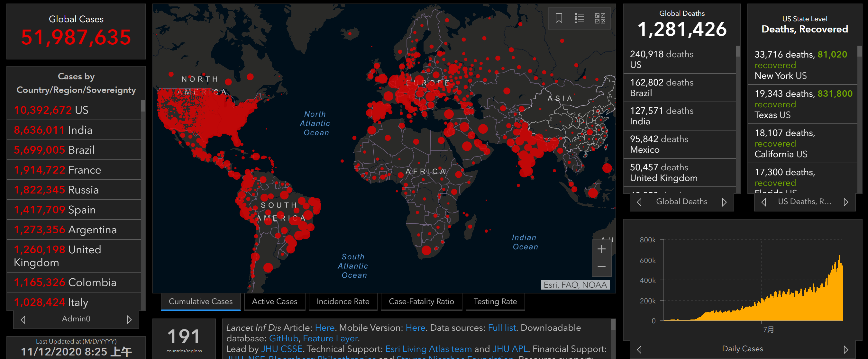
Task: Switch to the Incidence Rate tab
Action: tap(343, 301)
